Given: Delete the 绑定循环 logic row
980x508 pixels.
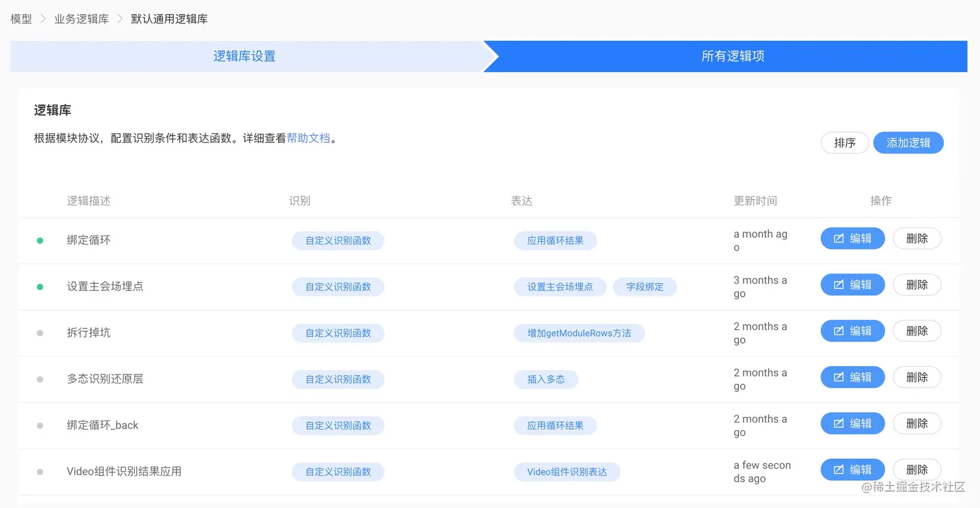Looking at the screenshot, I should coord(917,238).
